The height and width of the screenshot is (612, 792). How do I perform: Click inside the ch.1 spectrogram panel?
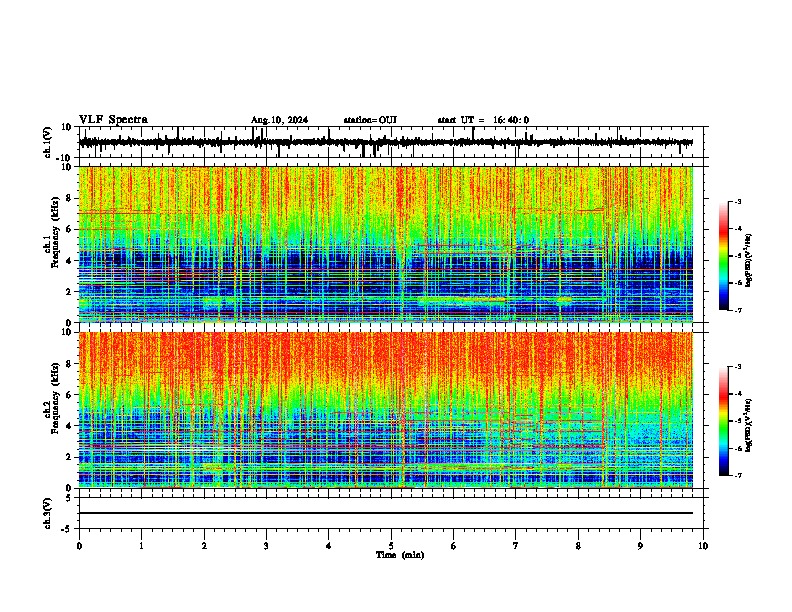386,244
